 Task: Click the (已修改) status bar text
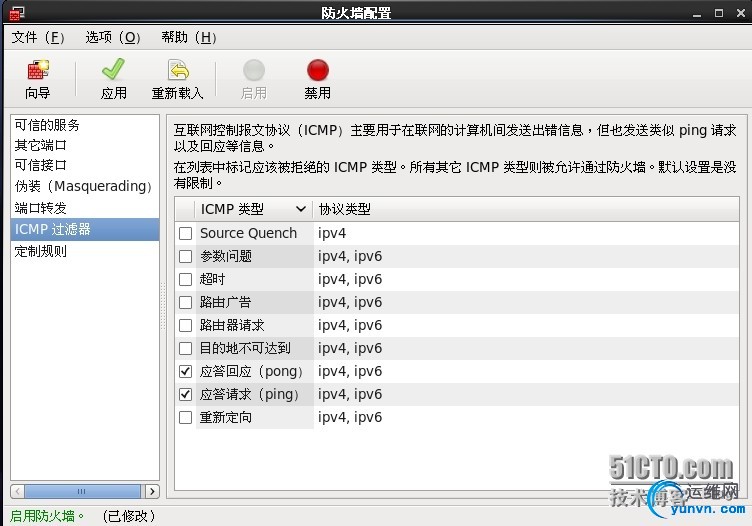click(x=129, y=516)
